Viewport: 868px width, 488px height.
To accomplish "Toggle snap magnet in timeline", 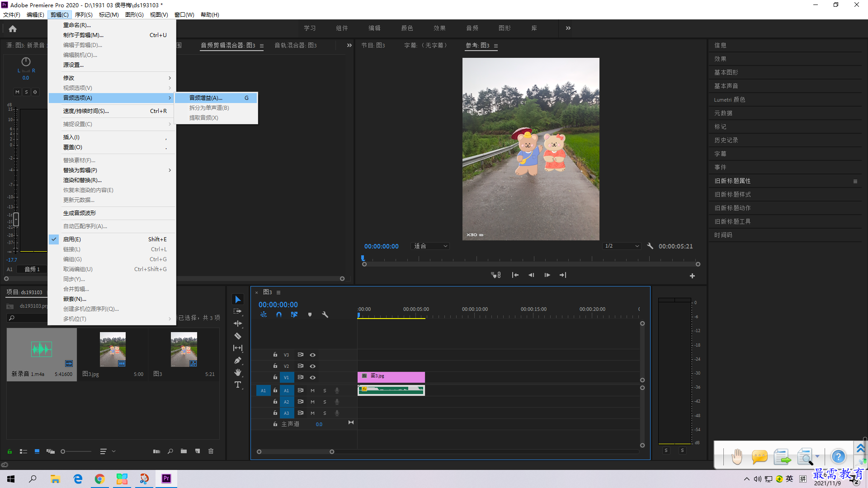I will tap(279, 314).
